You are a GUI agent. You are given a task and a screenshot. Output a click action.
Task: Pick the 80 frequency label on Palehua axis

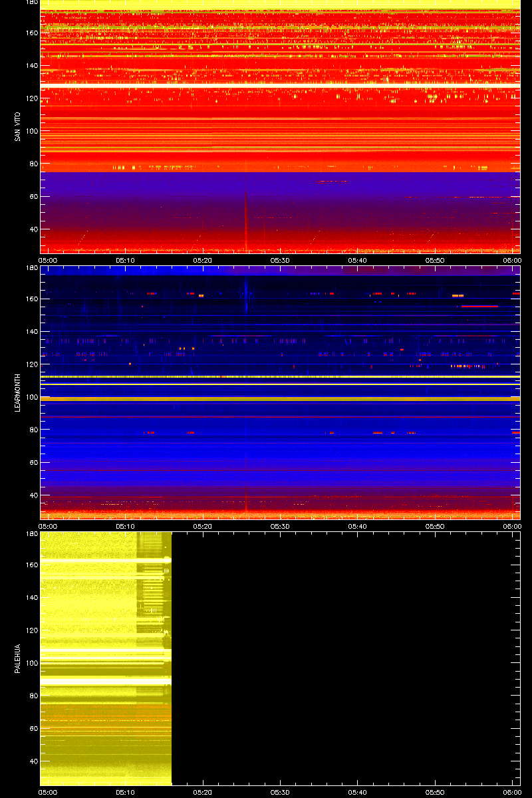coord(33,696)
